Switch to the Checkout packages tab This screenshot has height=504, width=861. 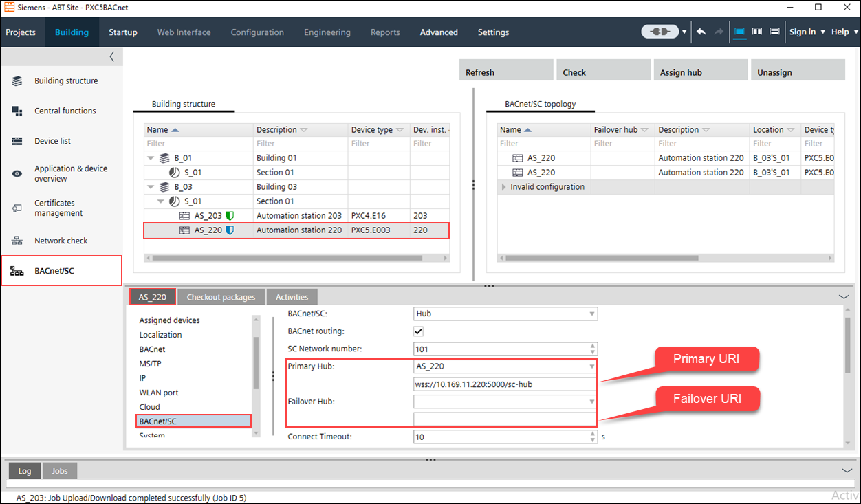(221, 297)
